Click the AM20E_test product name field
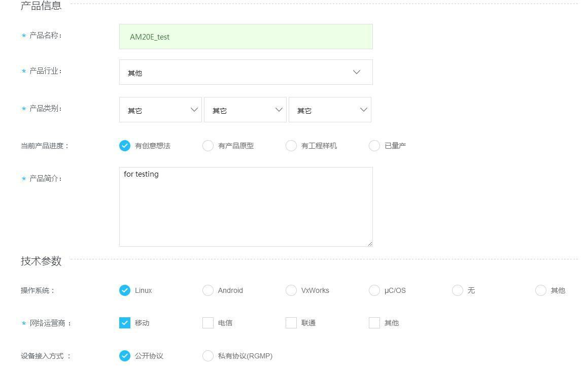The height and width of the screenshot is (367, 588). click(246, 37)
